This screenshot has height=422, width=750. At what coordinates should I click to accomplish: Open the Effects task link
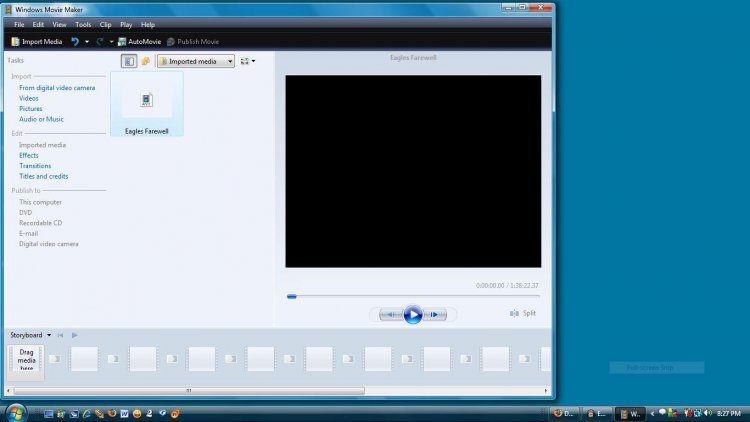pos(29,155)
